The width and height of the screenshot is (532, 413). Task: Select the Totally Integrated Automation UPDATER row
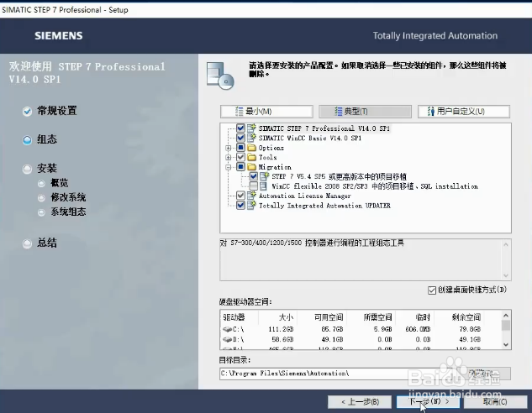[324, 206]
